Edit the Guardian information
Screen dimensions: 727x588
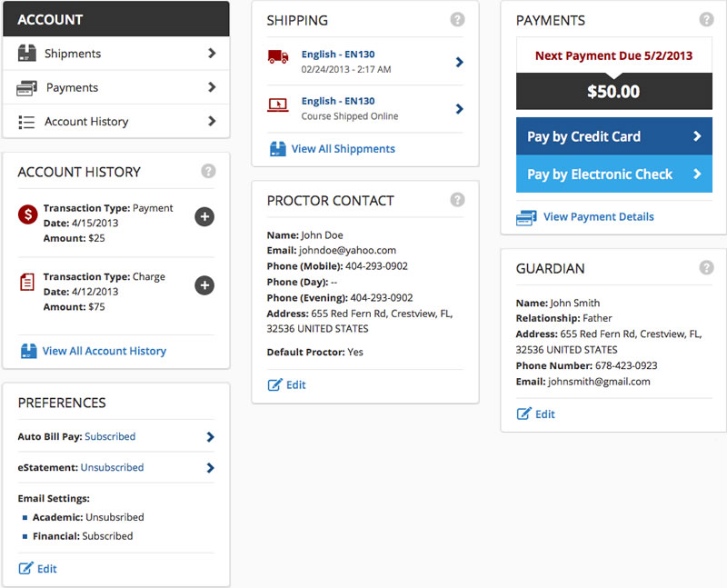tap(536, 414)
